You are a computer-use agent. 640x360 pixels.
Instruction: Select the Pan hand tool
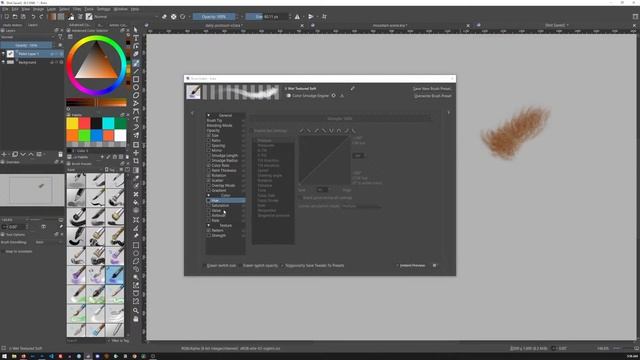[136, 319]
